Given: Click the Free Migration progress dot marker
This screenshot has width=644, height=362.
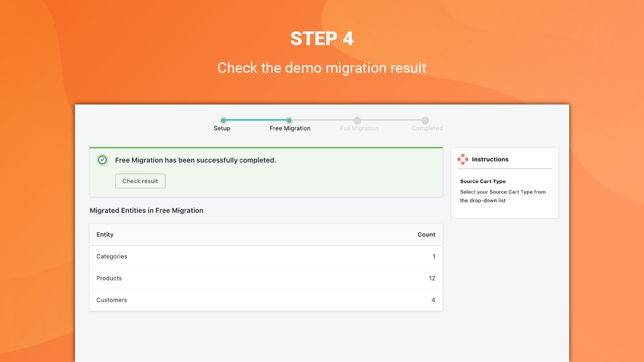Looking at the screenshot, I should click(289, 121).
